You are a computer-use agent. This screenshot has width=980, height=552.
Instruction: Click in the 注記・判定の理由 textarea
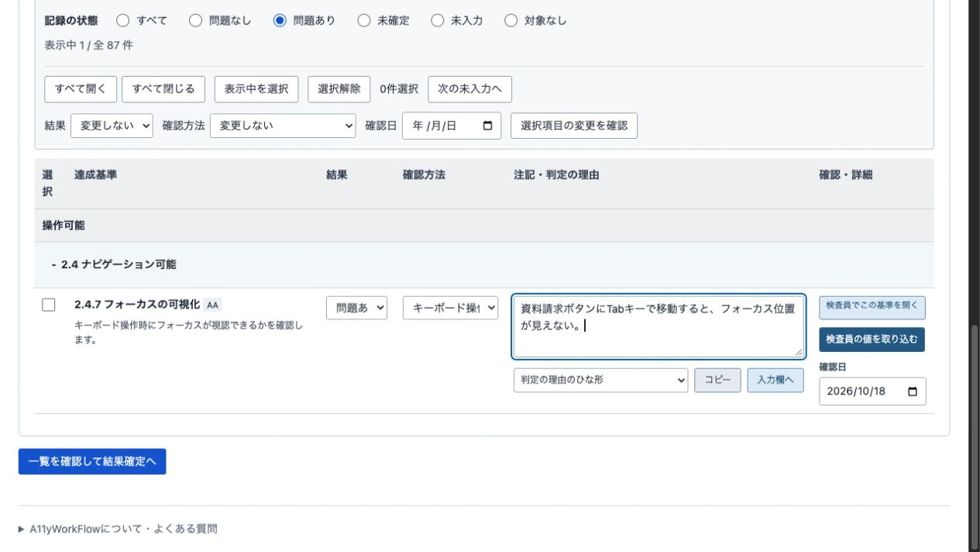[658, 326]
